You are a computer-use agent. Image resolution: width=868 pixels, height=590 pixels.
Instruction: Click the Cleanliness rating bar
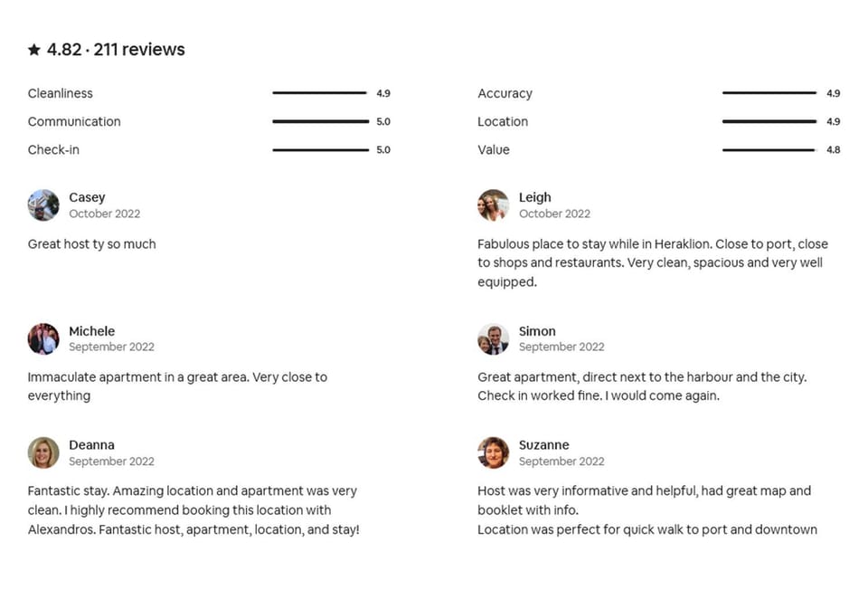[320, 93]
